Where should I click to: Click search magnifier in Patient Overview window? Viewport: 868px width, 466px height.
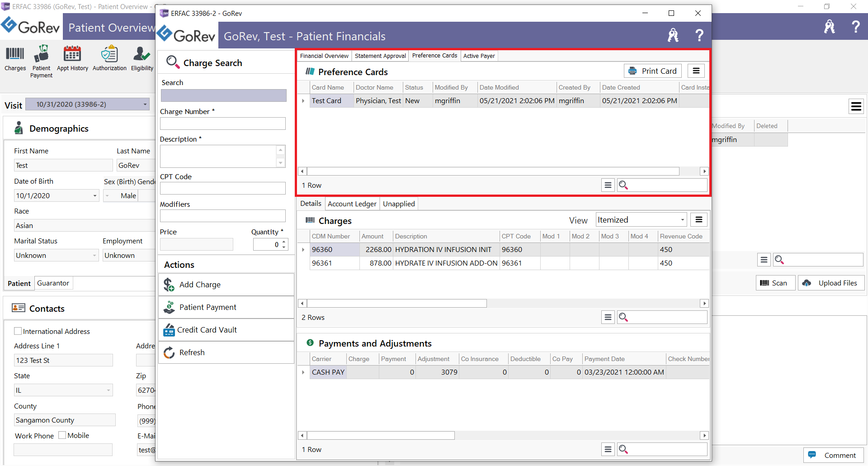(779, 260)
